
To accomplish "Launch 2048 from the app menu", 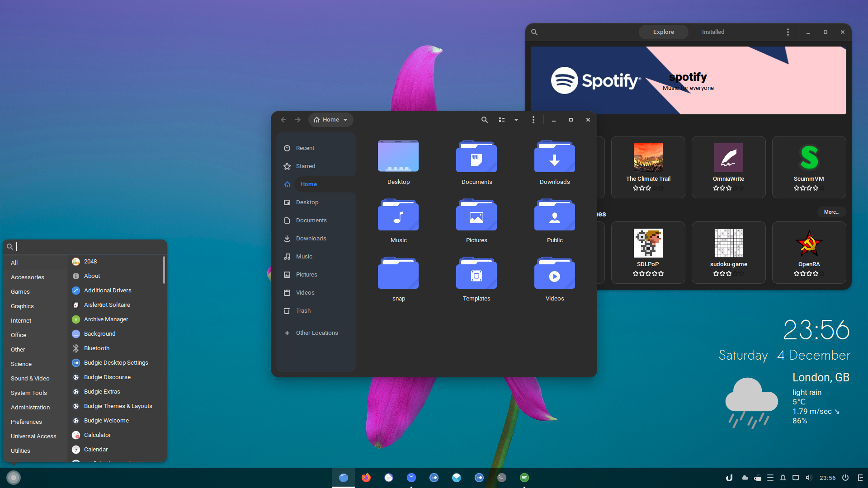I will tap(115, 262).
